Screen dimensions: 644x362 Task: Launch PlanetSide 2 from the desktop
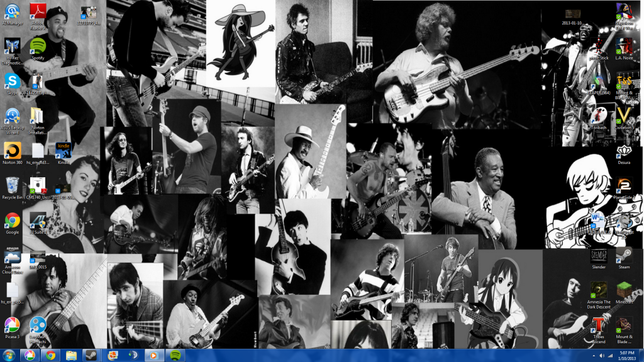624,189
